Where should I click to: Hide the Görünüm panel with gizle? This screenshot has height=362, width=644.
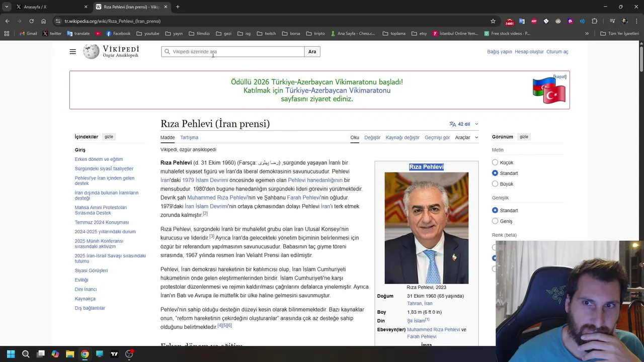point(524,137)
